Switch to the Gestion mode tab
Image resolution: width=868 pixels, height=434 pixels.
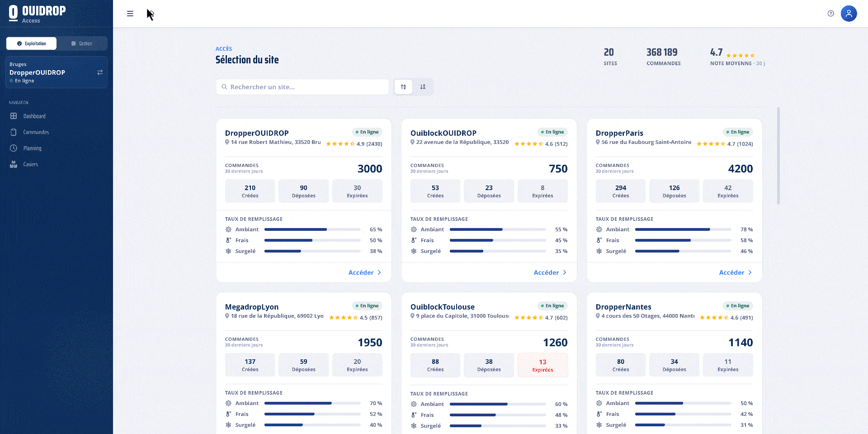coord(82,43)
